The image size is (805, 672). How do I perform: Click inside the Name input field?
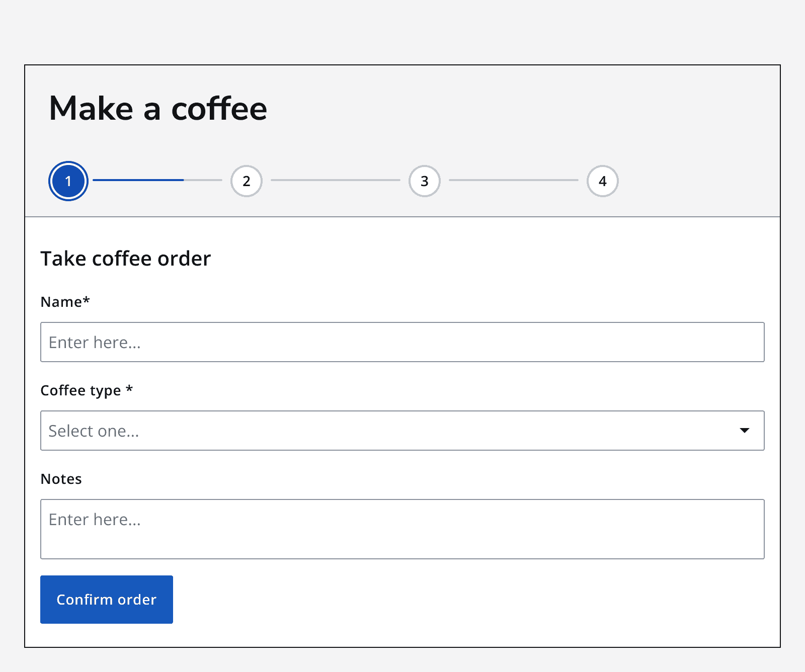(403, 342)
